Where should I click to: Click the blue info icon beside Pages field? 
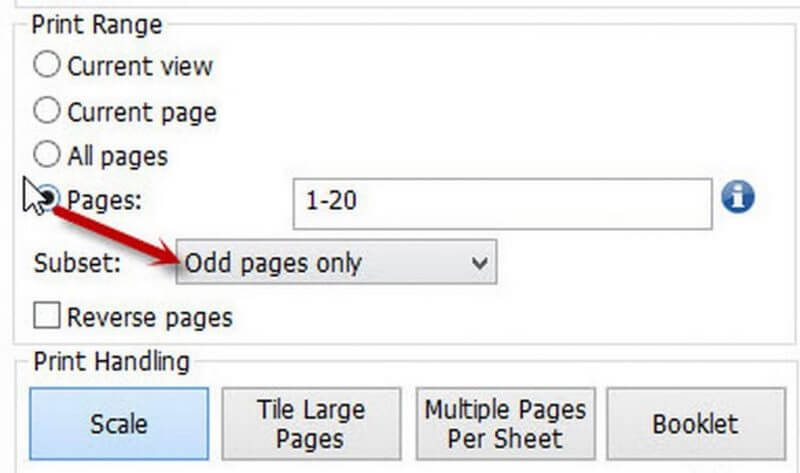737,198
